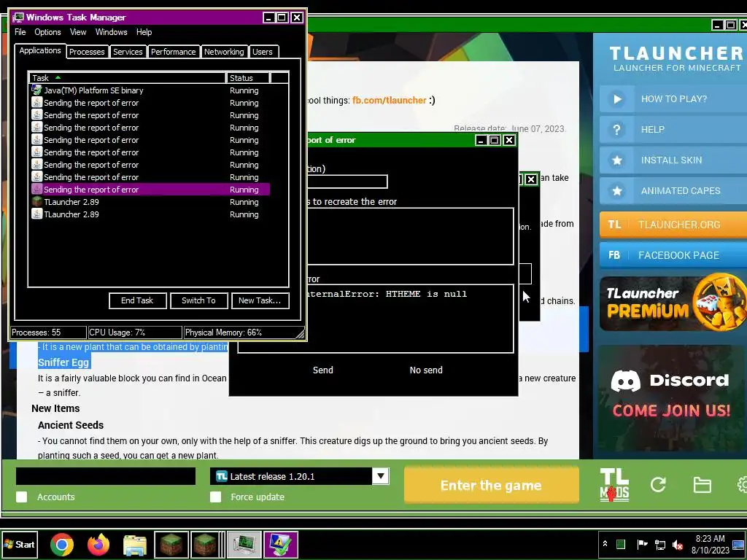Click the muted volume tray icon

point(678,544)
